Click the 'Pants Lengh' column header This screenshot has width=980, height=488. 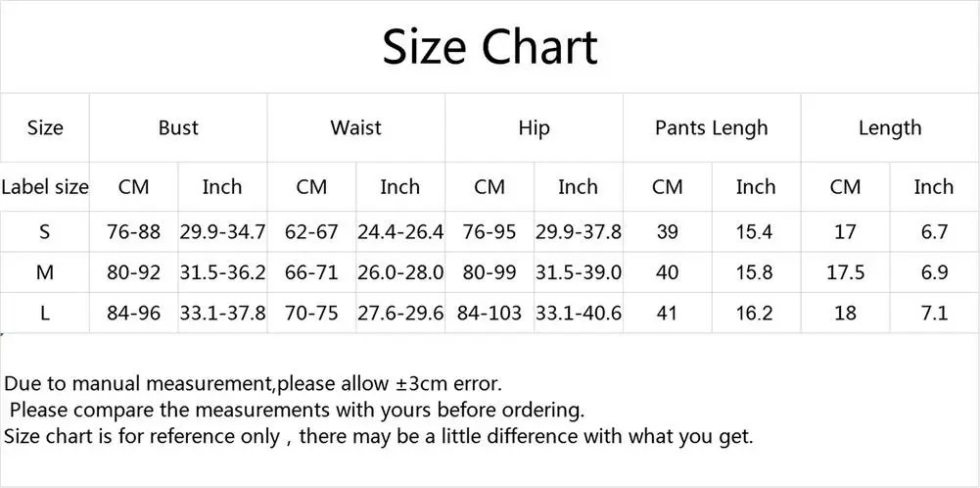pyautogui.click(x=711, y=127)
